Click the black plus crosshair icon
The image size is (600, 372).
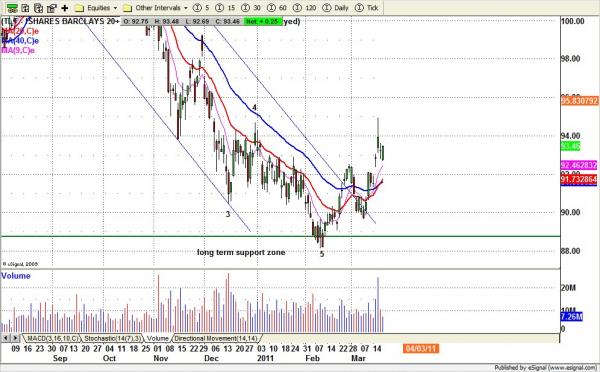pos(65,8)
